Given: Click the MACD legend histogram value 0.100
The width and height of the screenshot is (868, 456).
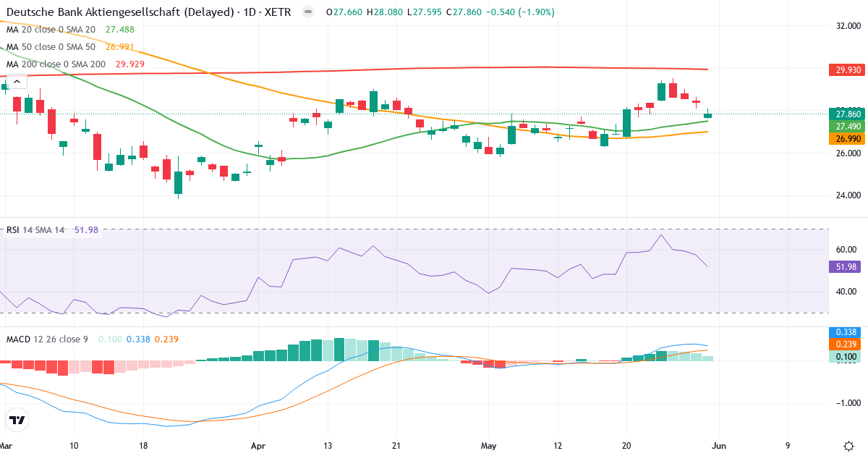Looking at the screenshot, I should (110, 339).
